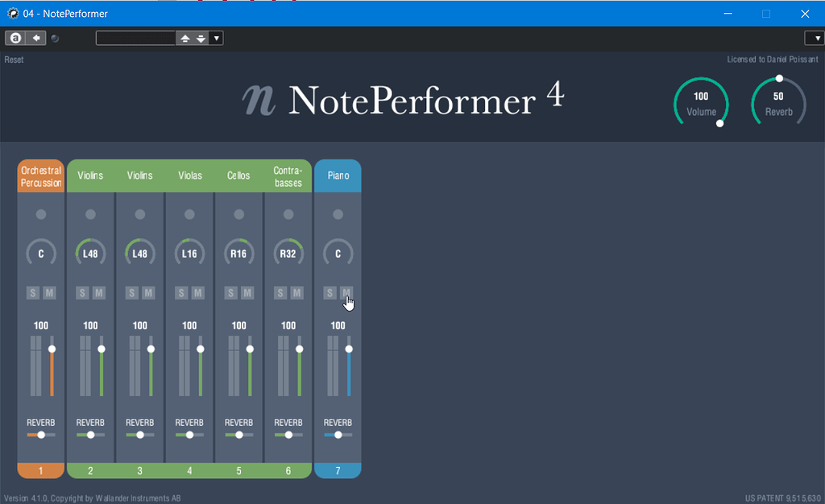Solo the first Violins channel
The image size is (825, 504).
(82, 292)
